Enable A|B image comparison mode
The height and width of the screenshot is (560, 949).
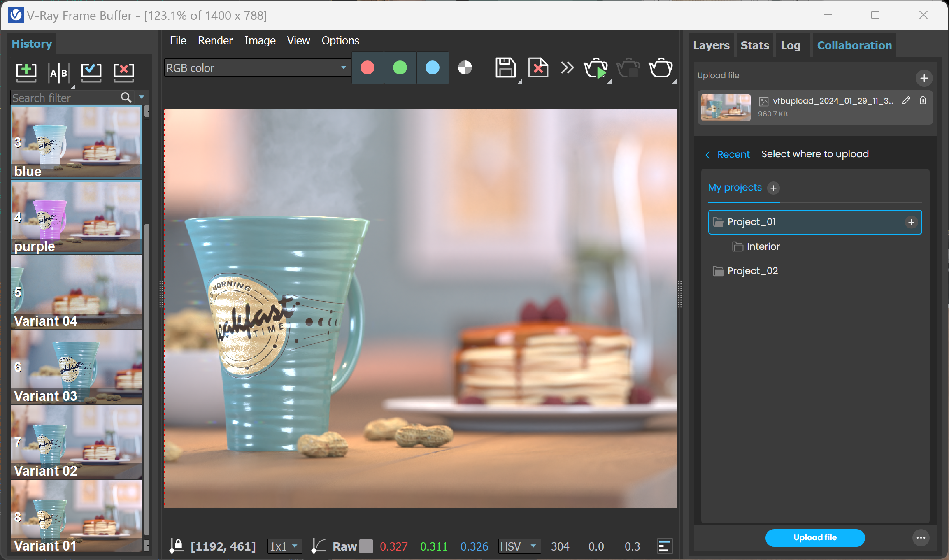pyautogui.click(x=58, y=73)
